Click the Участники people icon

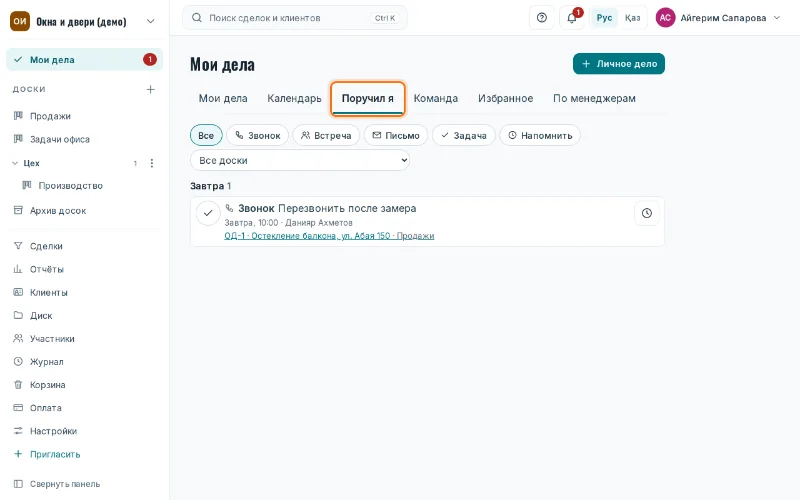[18, 338]
